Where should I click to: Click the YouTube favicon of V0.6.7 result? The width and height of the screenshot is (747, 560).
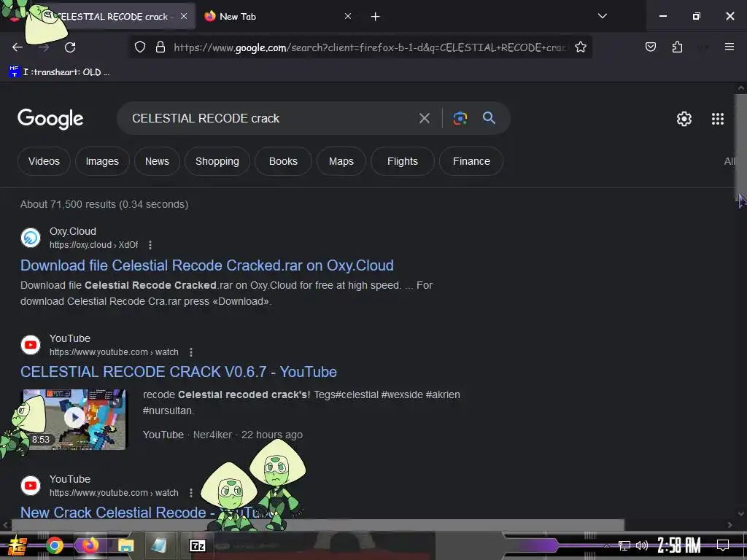pos(31,345)
